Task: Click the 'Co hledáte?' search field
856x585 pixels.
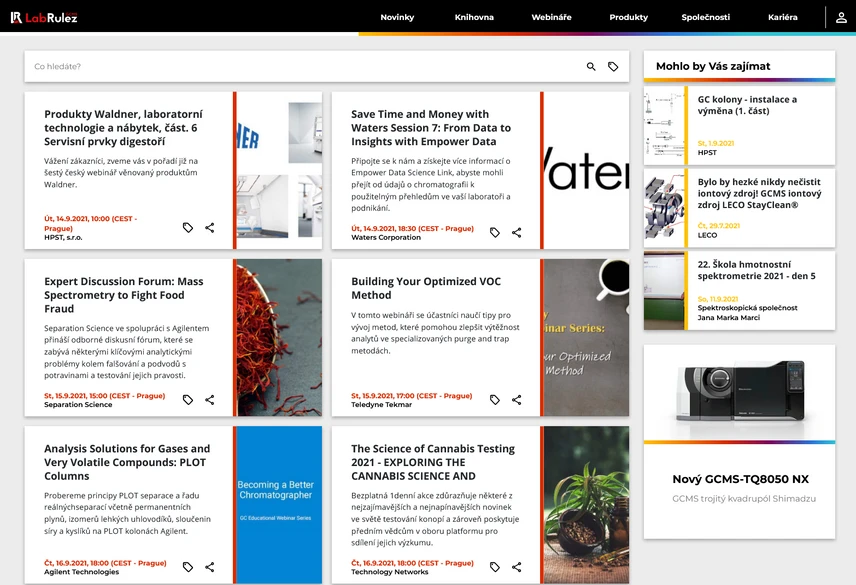Action: (x=300, y=67)
